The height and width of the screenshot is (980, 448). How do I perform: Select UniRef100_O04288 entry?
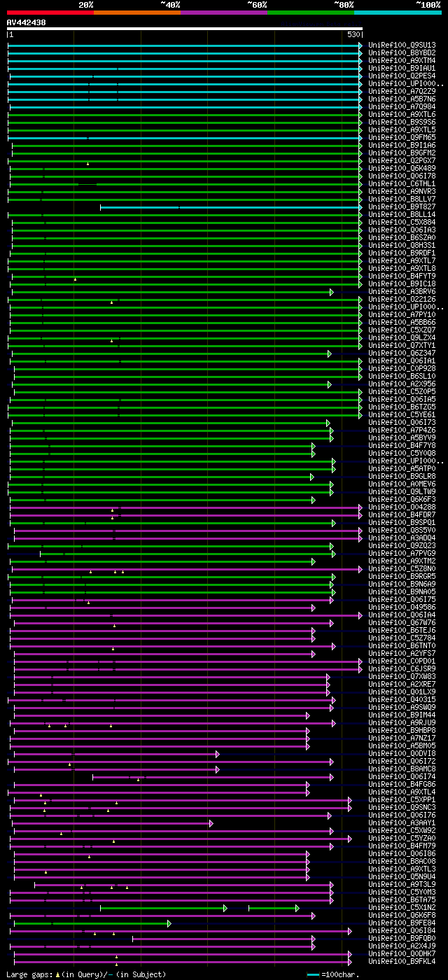point(402,507)
